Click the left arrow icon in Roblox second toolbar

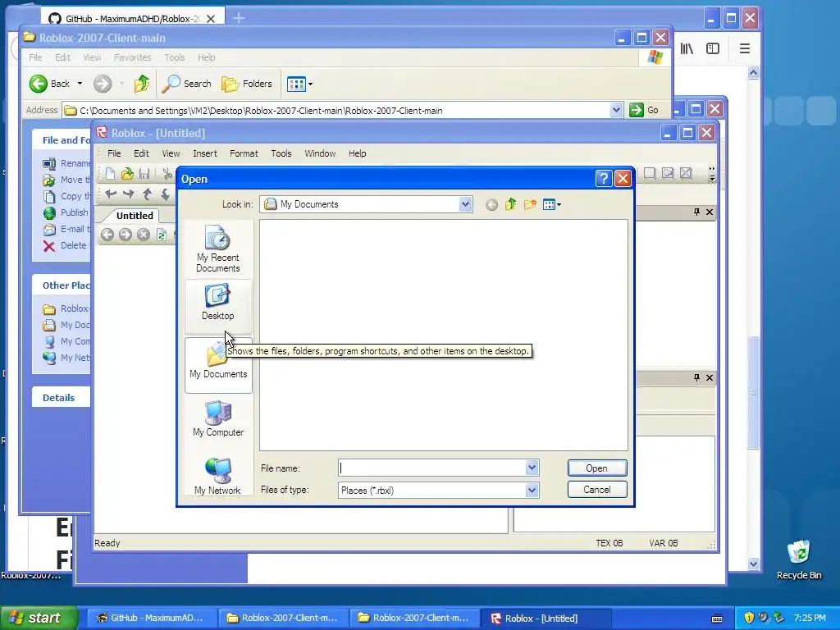[111, 194]
